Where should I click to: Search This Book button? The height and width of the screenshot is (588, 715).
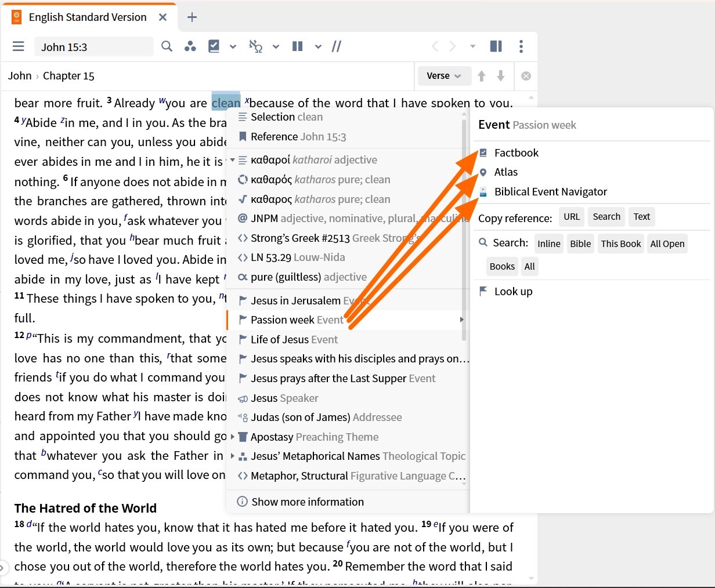(x=621, y=244)
